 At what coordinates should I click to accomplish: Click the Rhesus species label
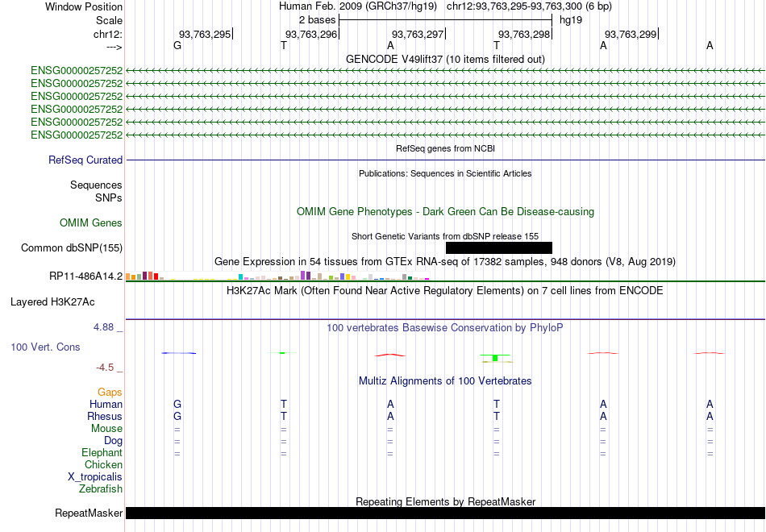(105, 416)
